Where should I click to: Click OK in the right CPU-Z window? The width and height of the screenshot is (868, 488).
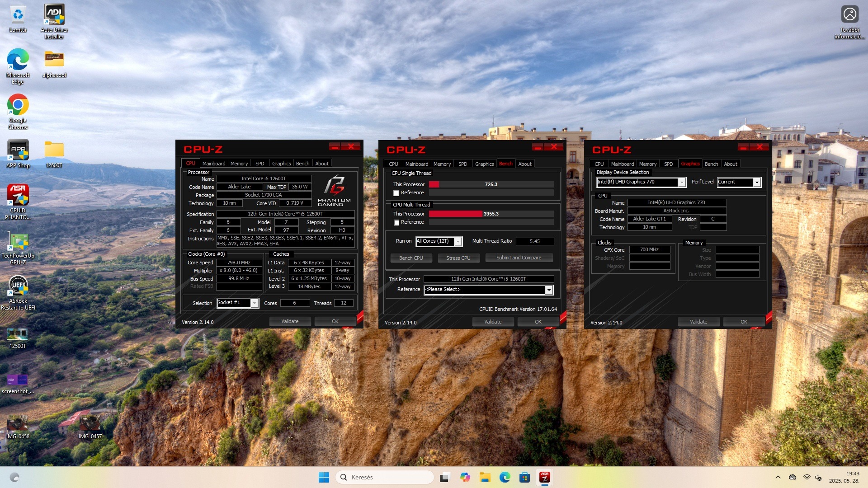[x=744, y=322]
